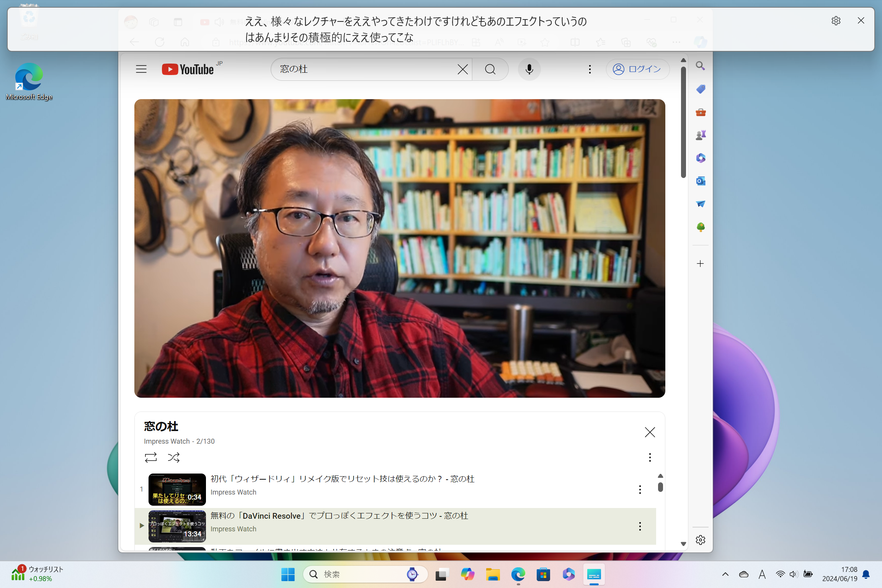Open the playlist options three-dot menu
Viewport: 882px width, 588px height.
(x=649, y=457)
